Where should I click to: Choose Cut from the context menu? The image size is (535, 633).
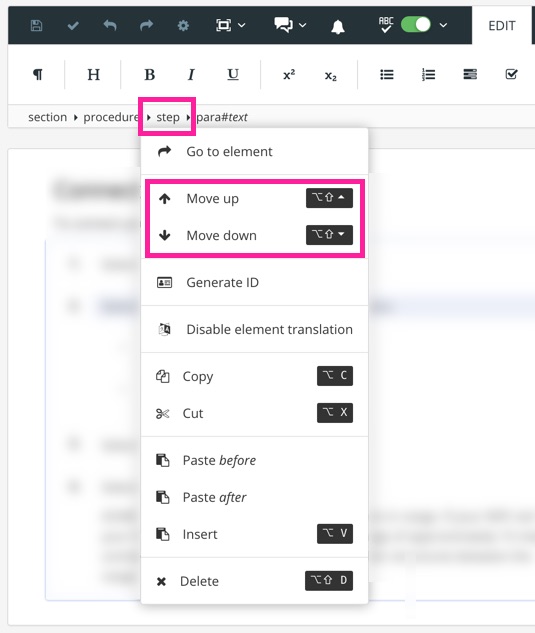coord(254,413)
